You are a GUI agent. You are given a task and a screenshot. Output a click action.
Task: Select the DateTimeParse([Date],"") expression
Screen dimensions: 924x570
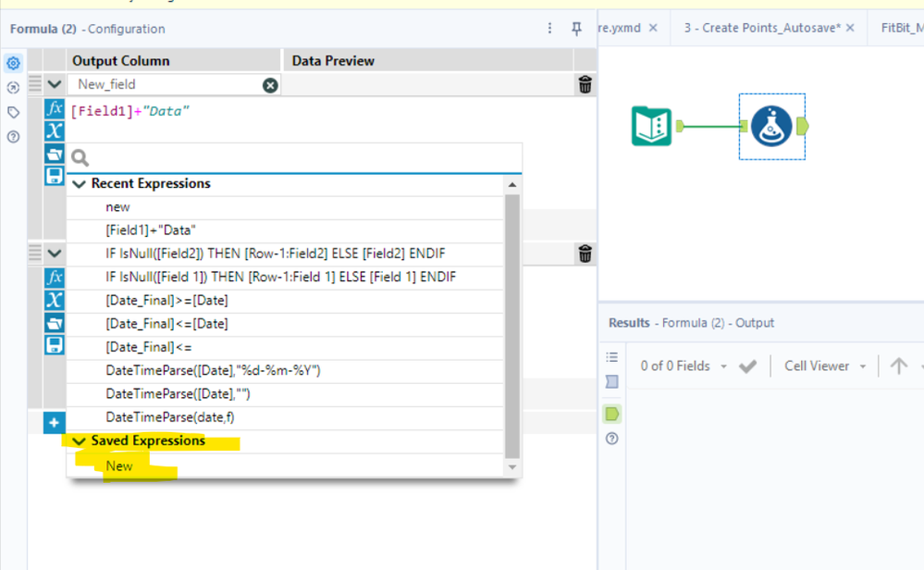pos(285,394)
